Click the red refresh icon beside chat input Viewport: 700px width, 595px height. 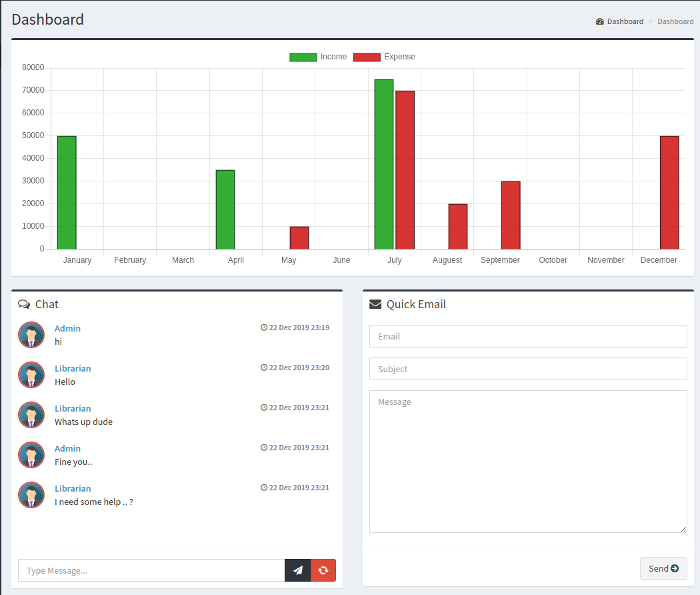(323, 570)
